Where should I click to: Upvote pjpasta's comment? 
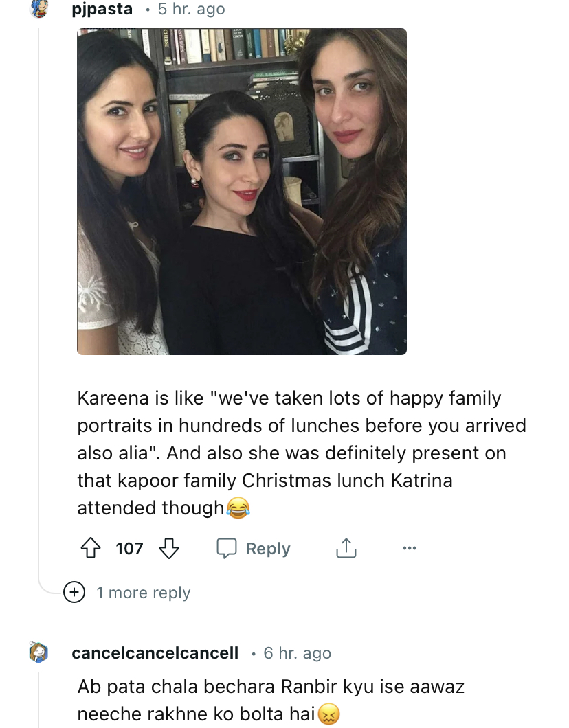point(91,548)
